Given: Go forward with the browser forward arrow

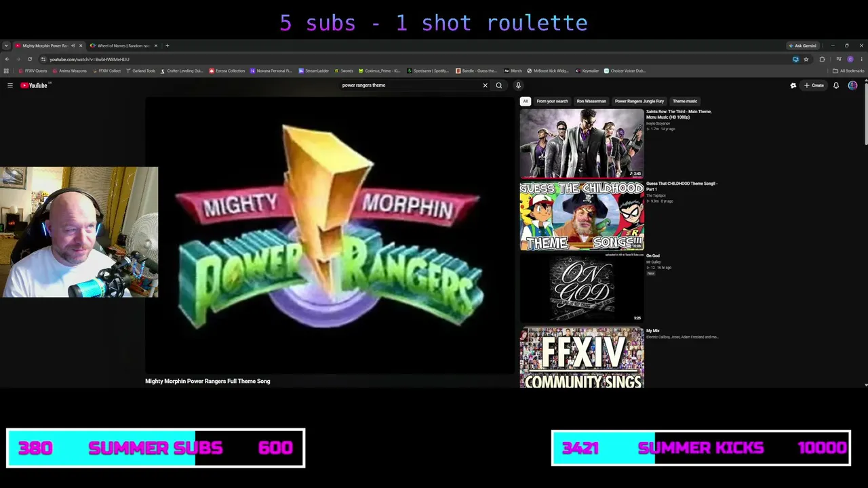Looking at the screenshot, I should (18, 59).
